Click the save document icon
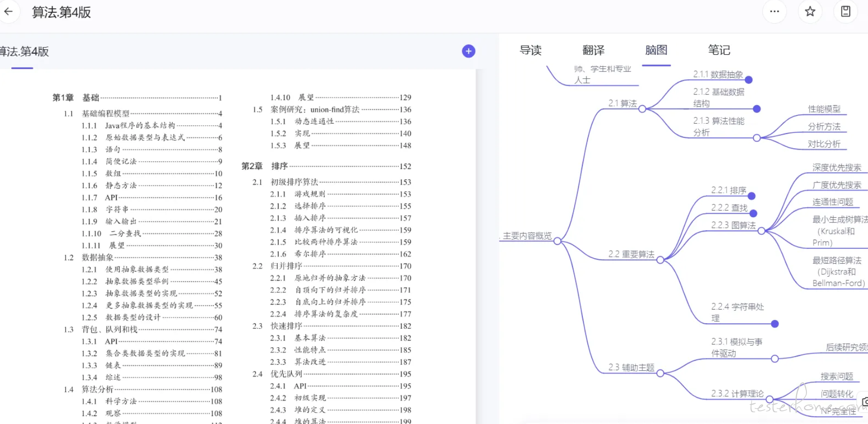Screen dimensions: 868x424 (846, 11)
